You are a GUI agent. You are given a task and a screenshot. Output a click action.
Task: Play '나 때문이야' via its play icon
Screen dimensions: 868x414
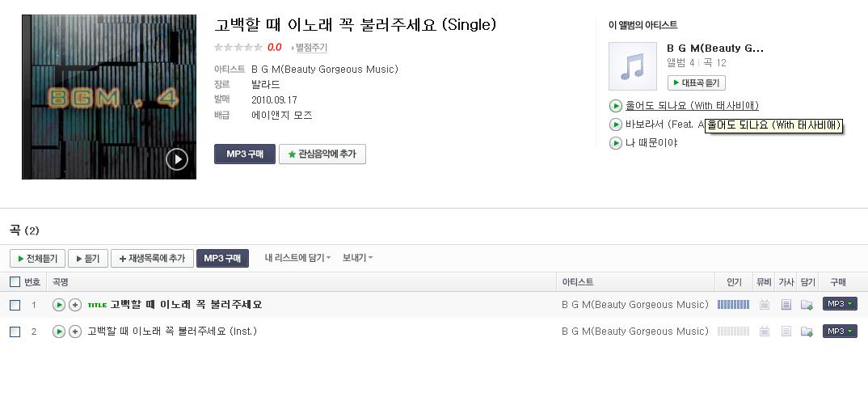[616, 143]
